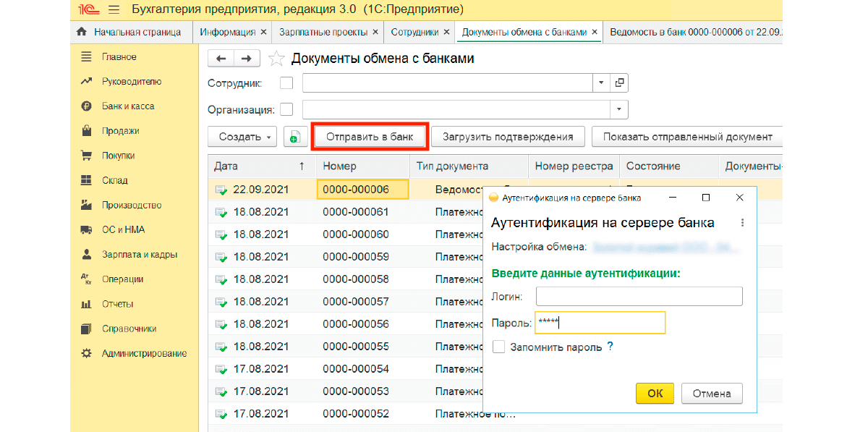This screenshot has width=868, height=432.
Task: Expand the Организация dropdown list
Action: coord(619,110)
